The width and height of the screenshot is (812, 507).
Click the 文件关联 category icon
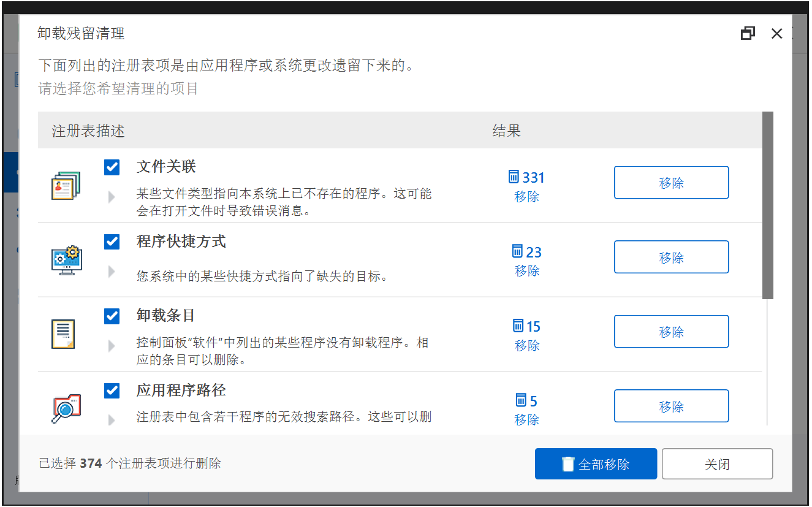[x=66, y=185]
